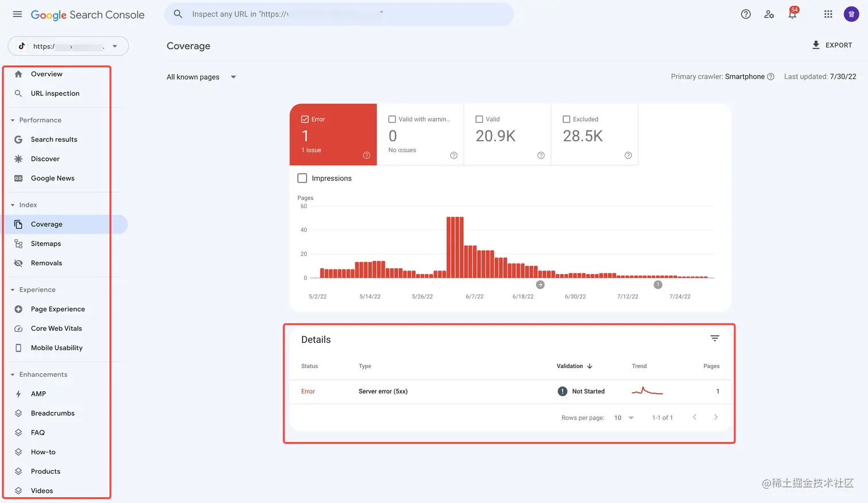Sort by the Validation column header
The width and height of the screenshot is (868, 503).
tap(575, 366)
